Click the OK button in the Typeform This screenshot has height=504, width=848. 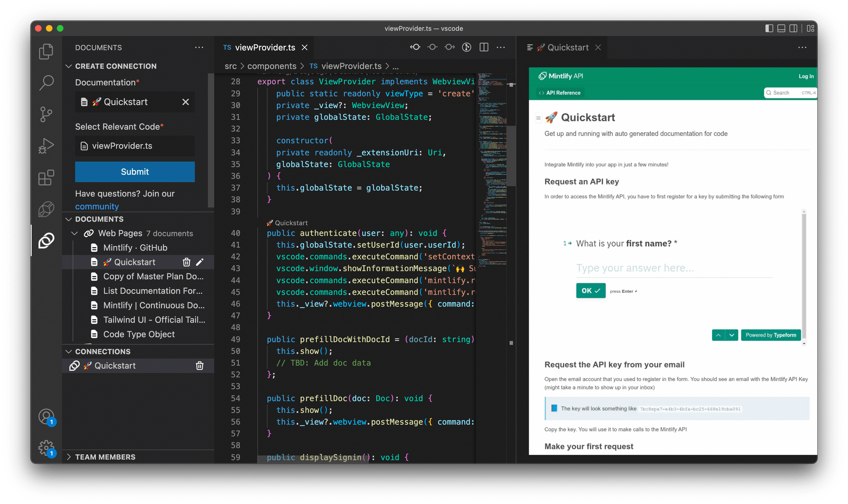tap(590, 290)
